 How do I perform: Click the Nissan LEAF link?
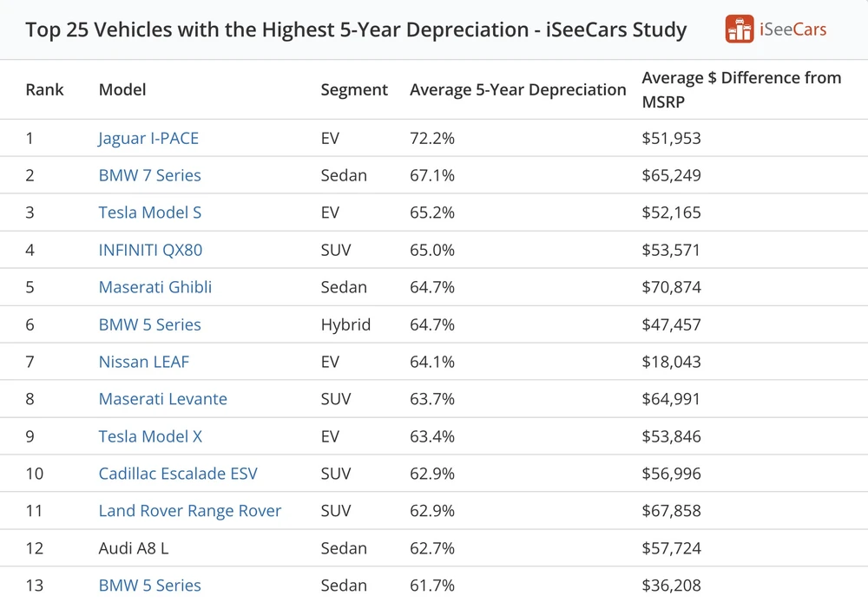(x=143, y=362)
